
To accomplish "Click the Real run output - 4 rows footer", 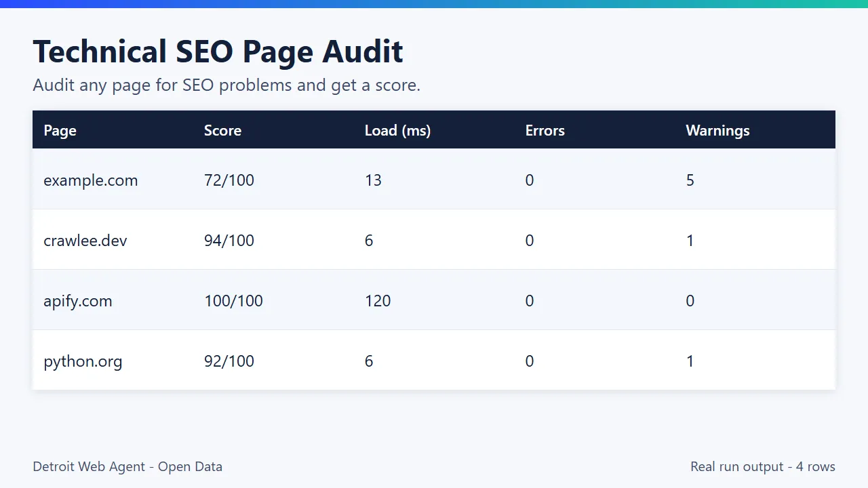I will tap(763, 467).
